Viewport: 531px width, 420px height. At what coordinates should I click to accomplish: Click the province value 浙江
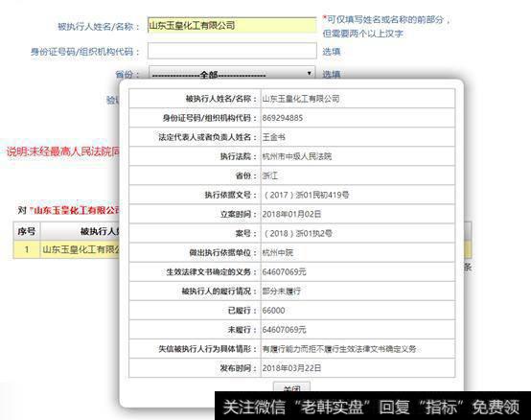click(270, 175)
